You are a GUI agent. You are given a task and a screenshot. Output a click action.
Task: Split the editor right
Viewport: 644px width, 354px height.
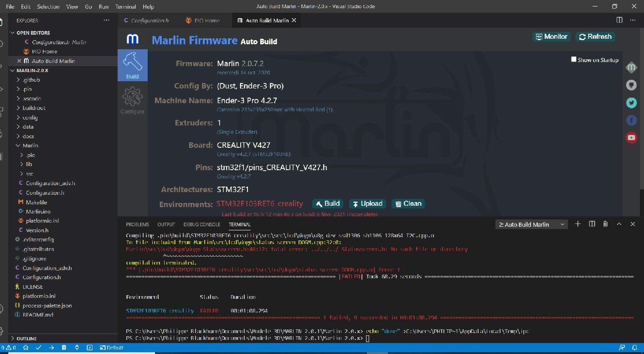[x=619, y=20]
